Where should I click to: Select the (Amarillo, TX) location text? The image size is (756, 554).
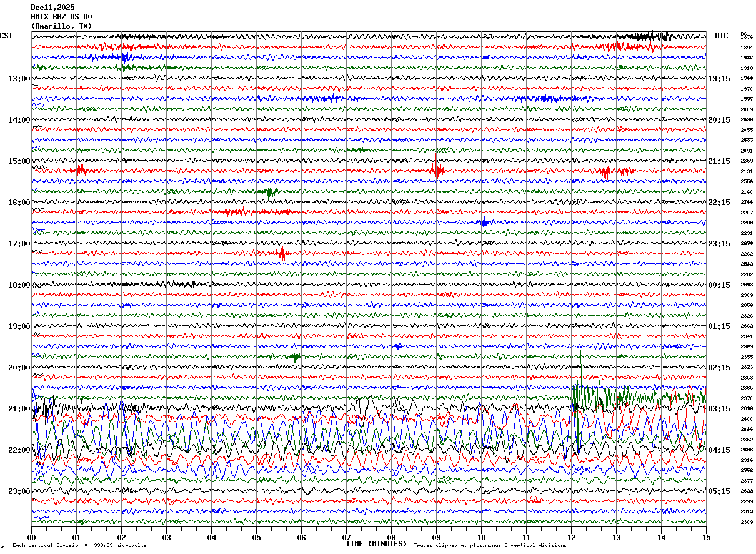click(61, 26)
